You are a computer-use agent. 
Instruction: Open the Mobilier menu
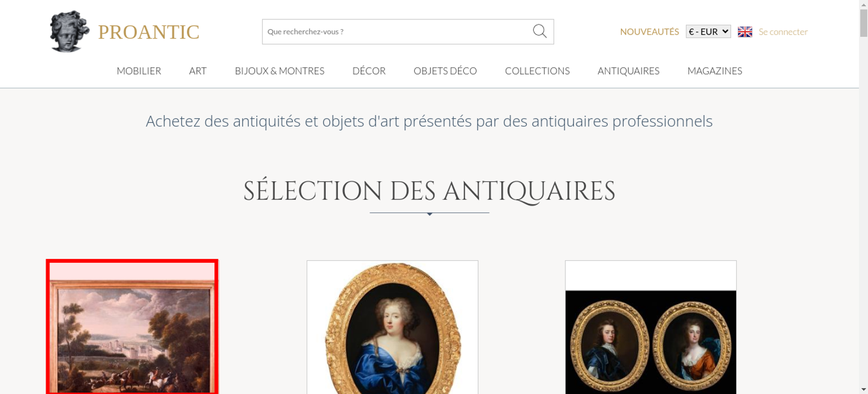[139, 71]
